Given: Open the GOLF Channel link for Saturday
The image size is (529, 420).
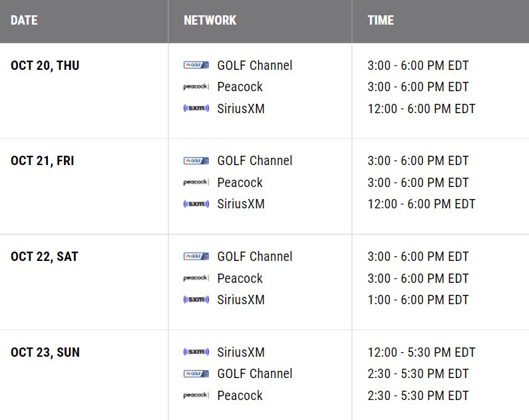Looking at the screenshot, I should [255, 256].
